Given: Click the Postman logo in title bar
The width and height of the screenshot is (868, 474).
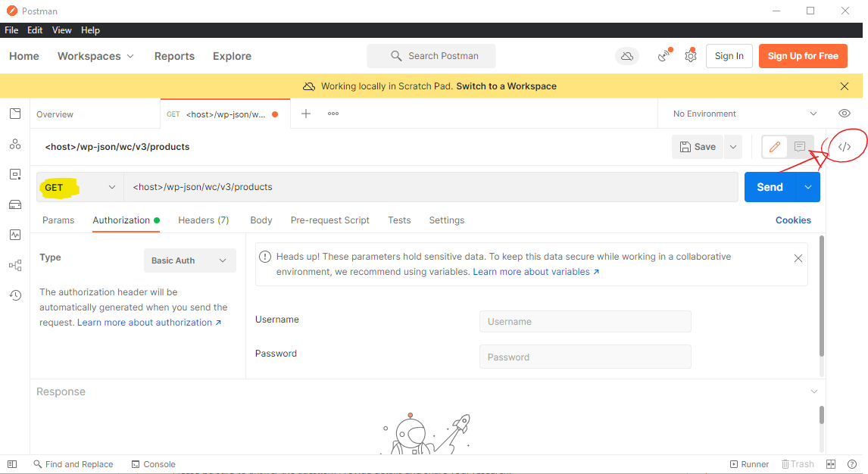Looking at the screenshot, I should click(11, 11).
